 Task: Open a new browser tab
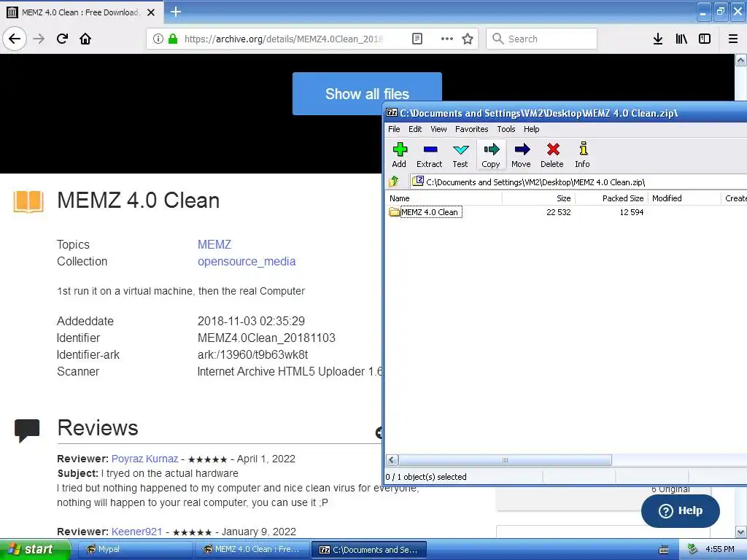coord(176,12)
